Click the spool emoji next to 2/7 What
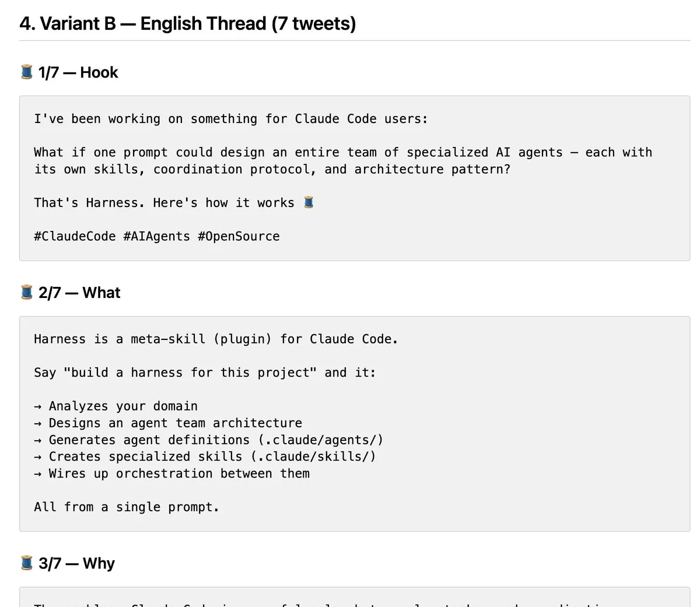This screenshot has width=700, height=607. click(27, 292)
